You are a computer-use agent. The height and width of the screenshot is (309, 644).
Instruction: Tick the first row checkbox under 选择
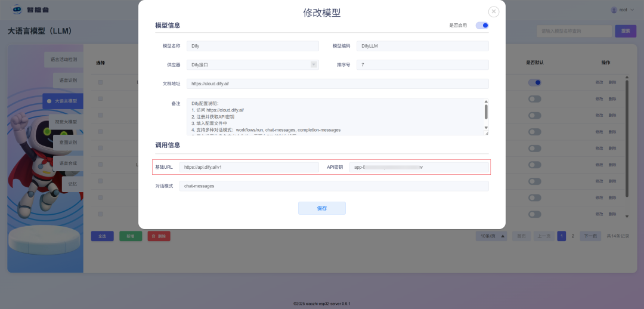(101, 82)
